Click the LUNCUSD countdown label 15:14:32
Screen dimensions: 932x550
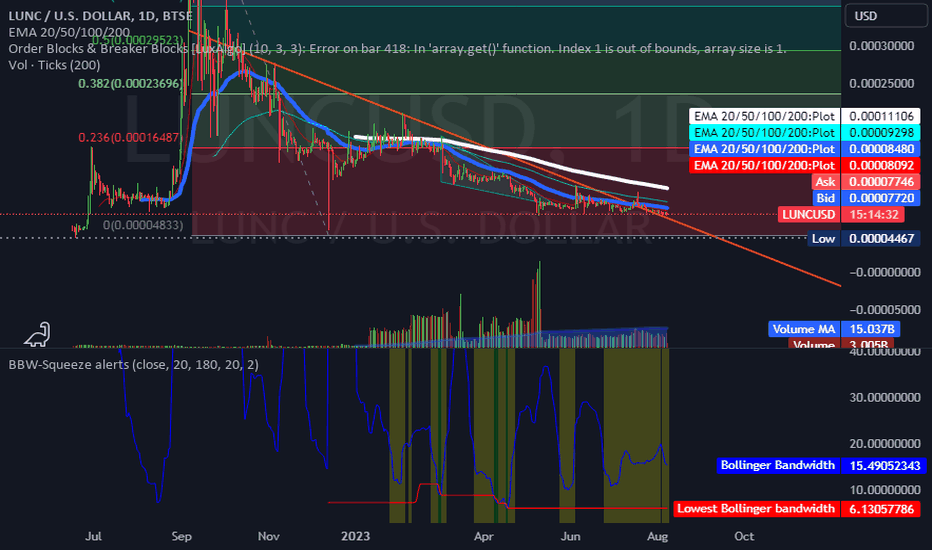[841, 215]
